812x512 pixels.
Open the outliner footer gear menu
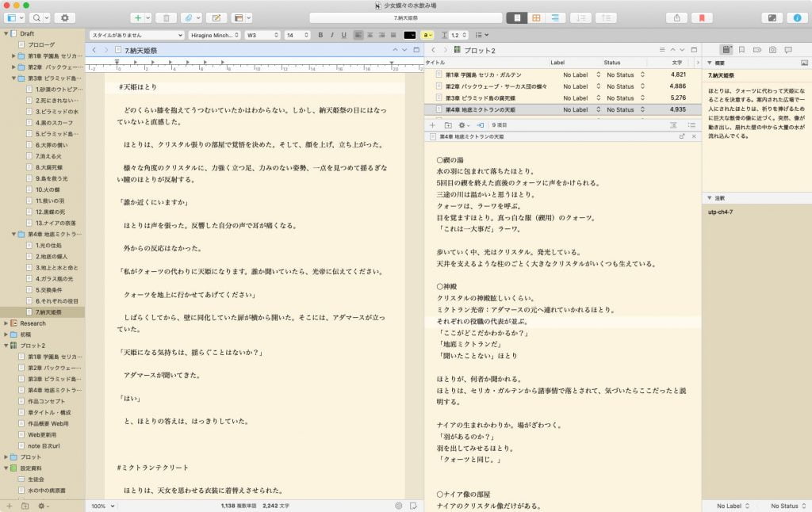click(463, 125)
